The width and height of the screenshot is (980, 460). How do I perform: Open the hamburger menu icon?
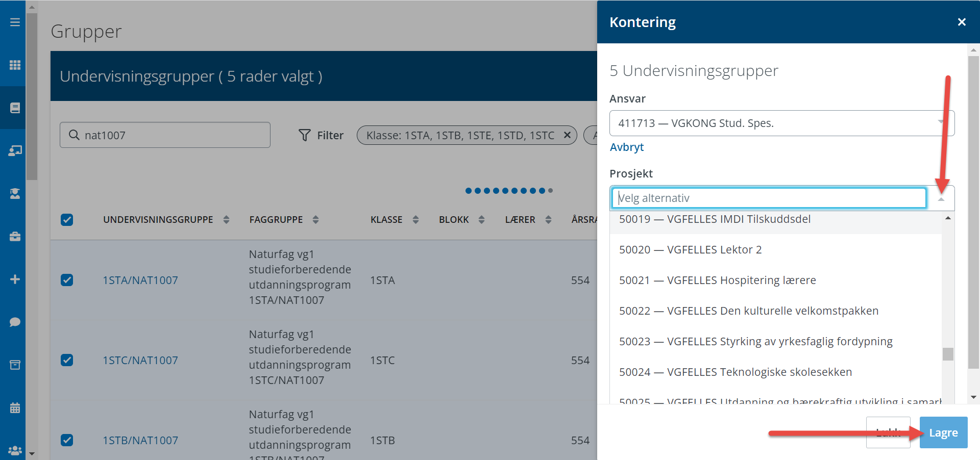15,22
